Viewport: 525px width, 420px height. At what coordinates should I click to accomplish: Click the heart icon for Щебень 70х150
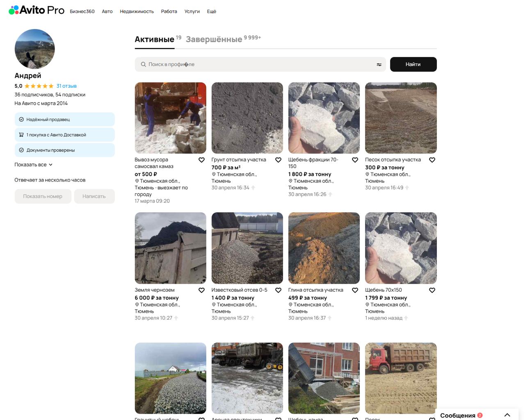point(432,291)
